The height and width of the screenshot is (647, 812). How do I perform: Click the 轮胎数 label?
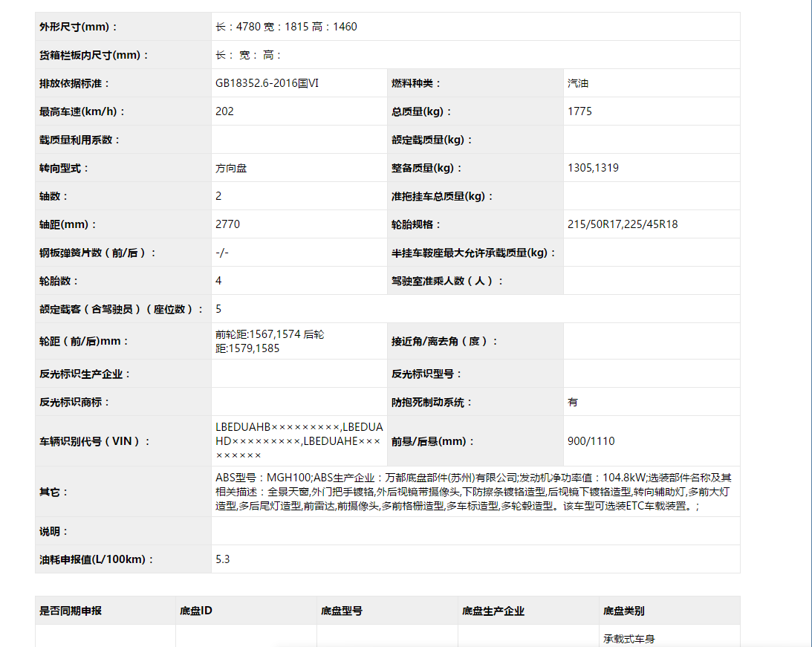click(x=59, y=281)
